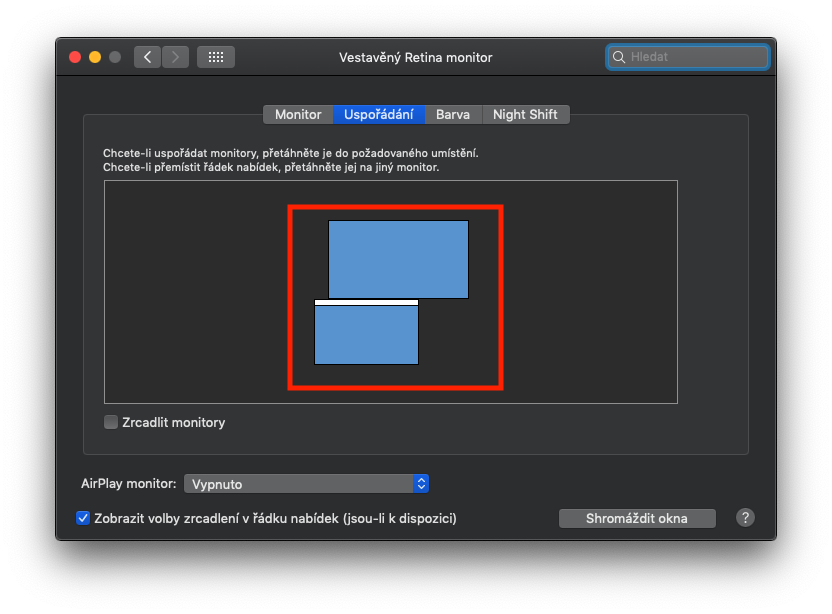The image size is (832, 614).
Task: Go to Night Shift tab
Action: point(525,114)
